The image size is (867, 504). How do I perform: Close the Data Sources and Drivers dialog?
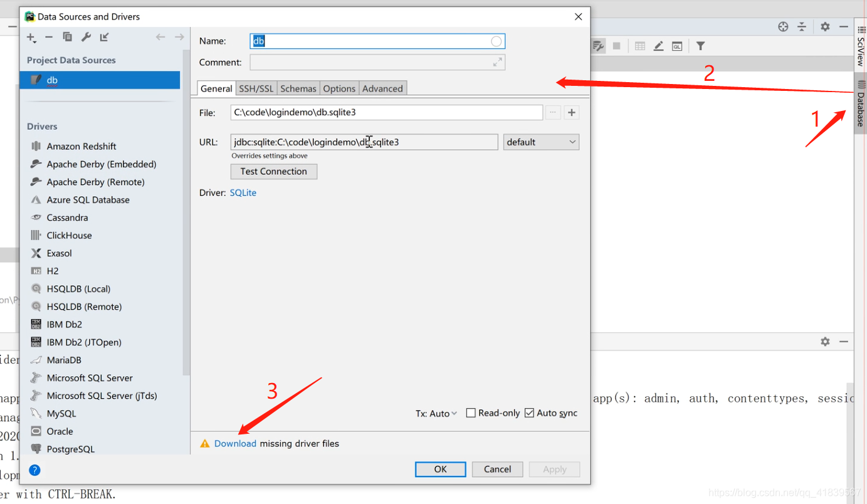(578, 17)
